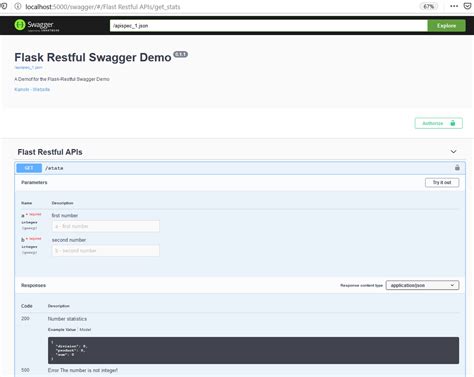Click the first number input field
The image size is (474, 377).
[x=106, y=226]
